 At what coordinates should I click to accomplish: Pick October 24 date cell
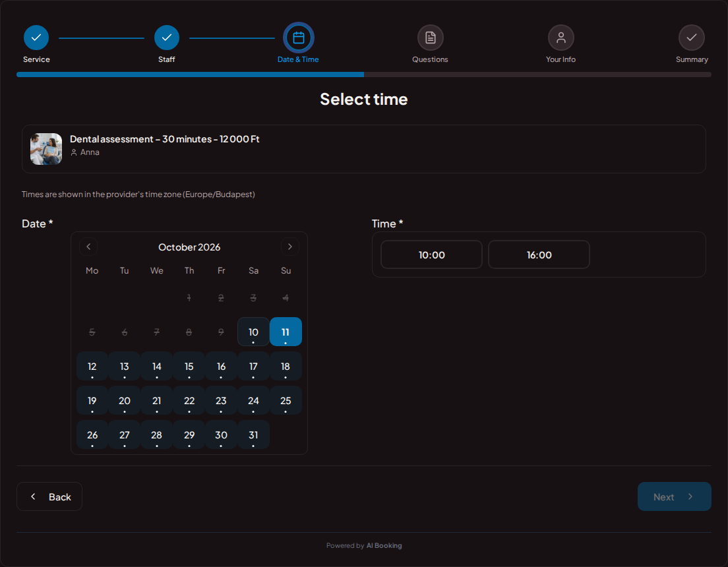point(253,400)
